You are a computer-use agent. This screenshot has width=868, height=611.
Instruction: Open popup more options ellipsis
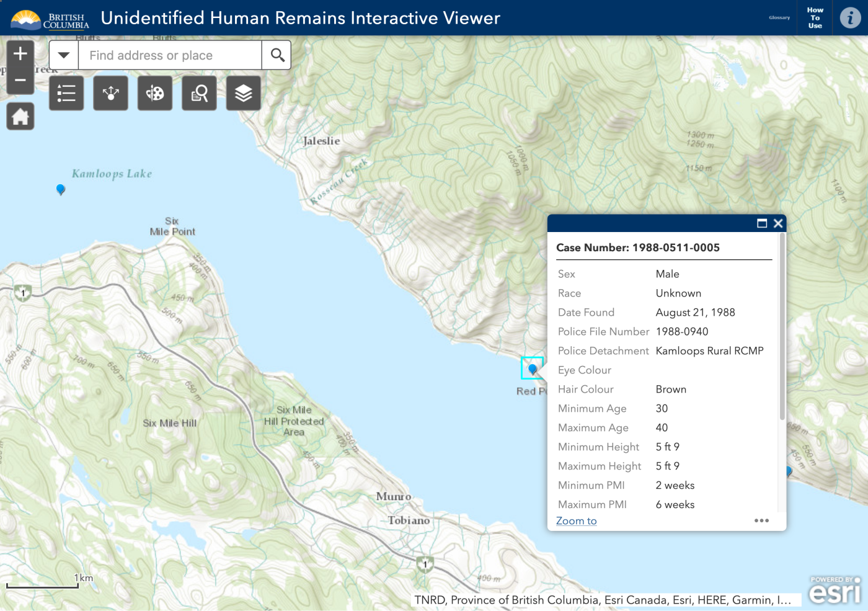[x=761, y=520]
